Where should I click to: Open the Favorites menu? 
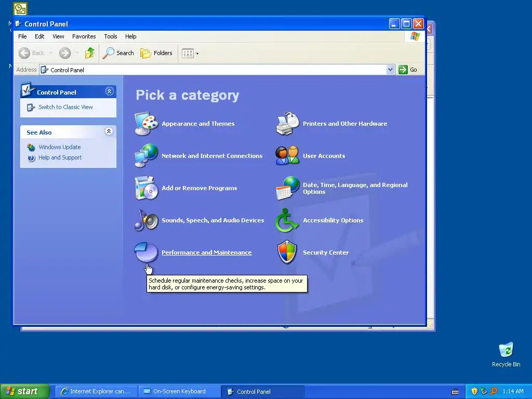[x=84, y=36]
